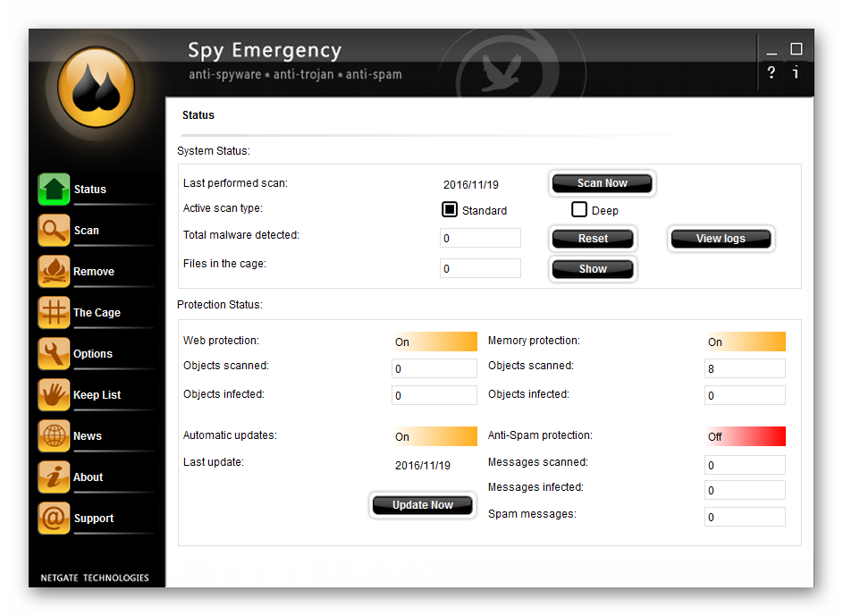The image size is (843, 616).
Task: Click the globe News icon
Action: tap(54, 436)
